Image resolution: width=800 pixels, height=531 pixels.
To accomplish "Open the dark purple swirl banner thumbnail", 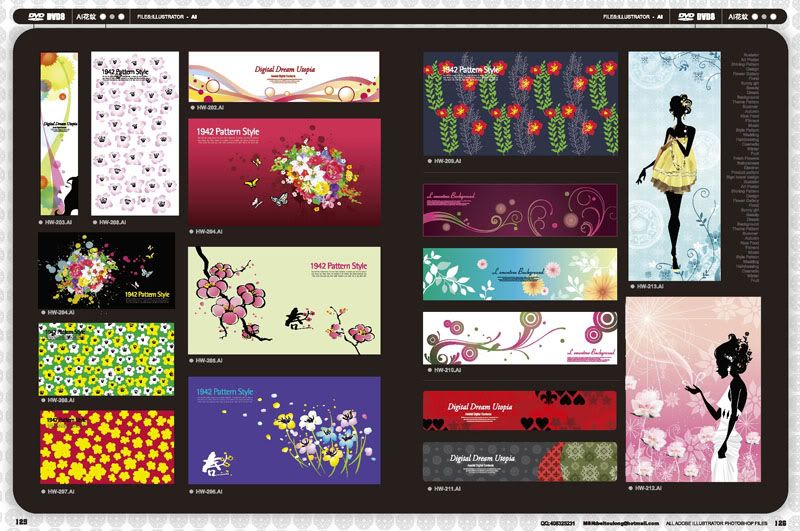I will point(520,210).
